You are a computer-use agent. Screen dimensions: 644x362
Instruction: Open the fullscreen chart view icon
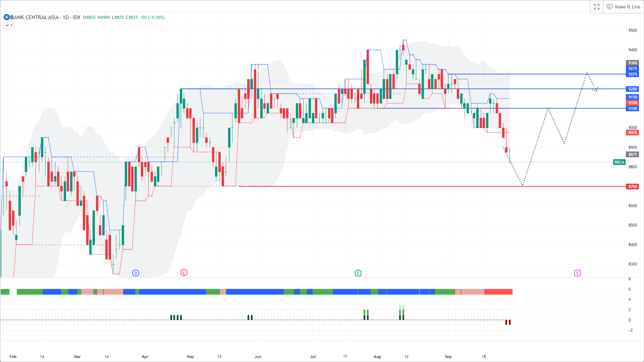pos(597,7)
